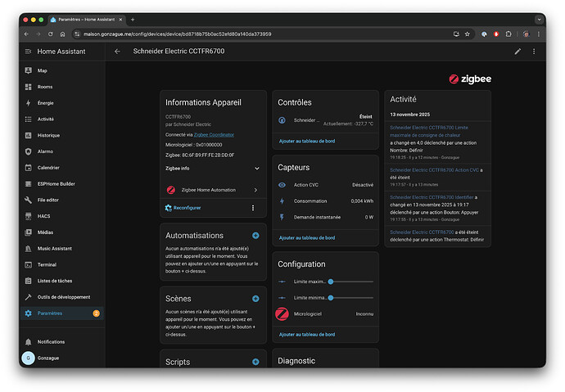Viewport: 565px width, 392px height.
Task: Open Alarmo panel
Action: pyautogui.click(x=62, y=151)
